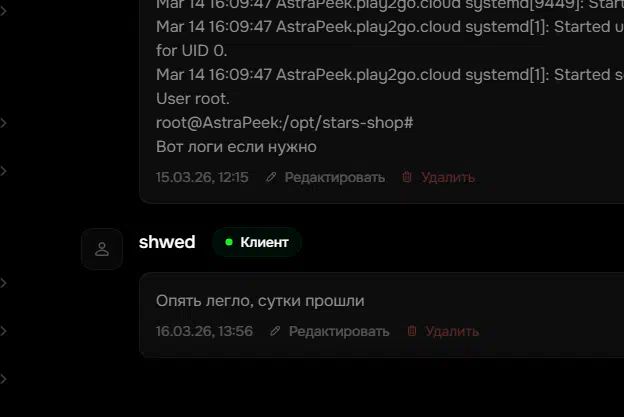624x417 pixels.
Task: Click trash icon below "Опять легло" message
Action: point(411,331)
